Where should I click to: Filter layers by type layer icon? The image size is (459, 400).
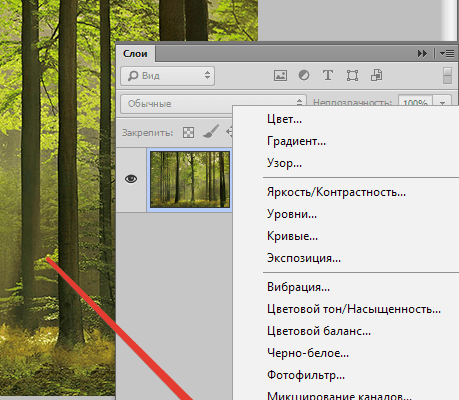click(328, 75)
